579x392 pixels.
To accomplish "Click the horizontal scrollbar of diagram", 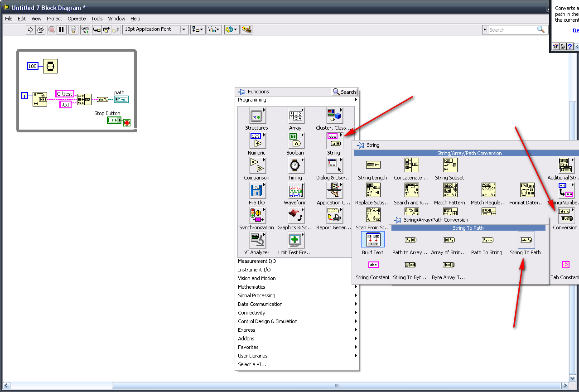I will click(338, 386).
